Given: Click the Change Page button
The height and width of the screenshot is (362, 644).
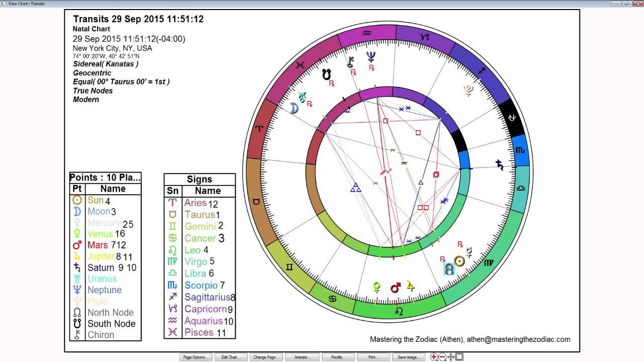Looking at the screenshot, I should click(x=265, y=357).
